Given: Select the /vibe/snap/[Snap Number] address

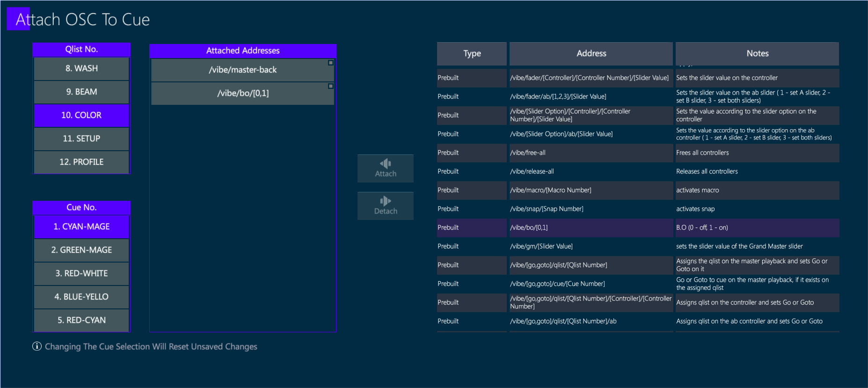Looking at the screenshot, I should click(x=591, y=209).
